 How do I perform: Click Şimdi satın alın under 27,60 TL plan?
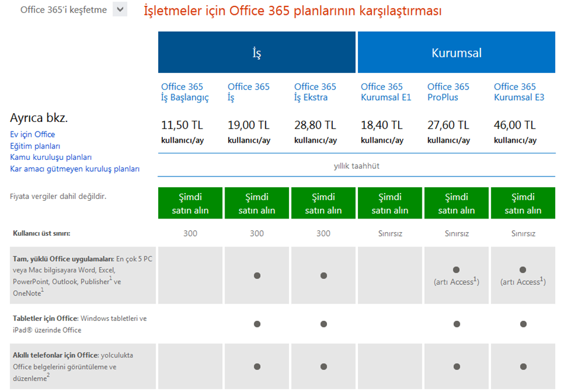[456, 203]
